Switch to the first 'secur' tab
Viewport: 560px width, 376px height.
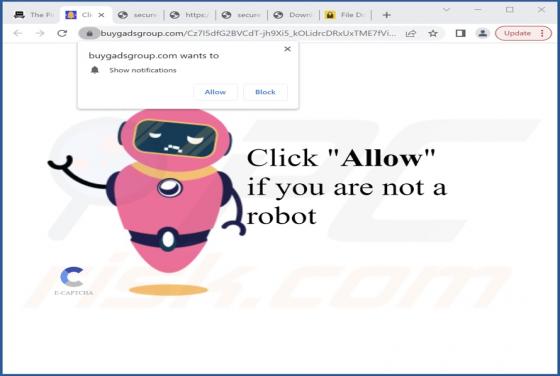138,15
